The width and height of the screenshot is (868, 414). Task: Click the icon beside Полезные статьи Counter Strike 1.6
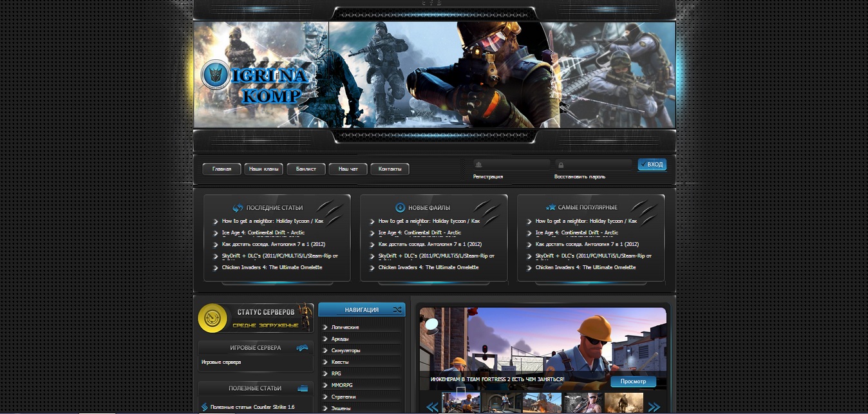point(204,407)
